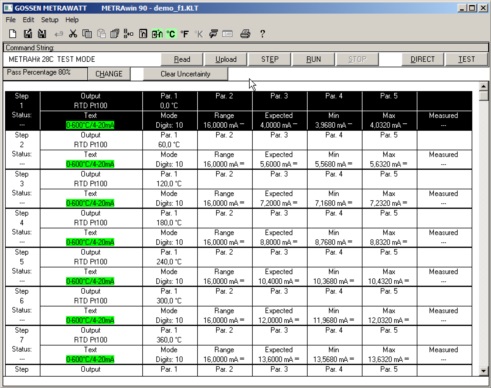491x388 pixels.
Task: Click the CHANGE pass percentage button
Action: click(x=109, y=74)
